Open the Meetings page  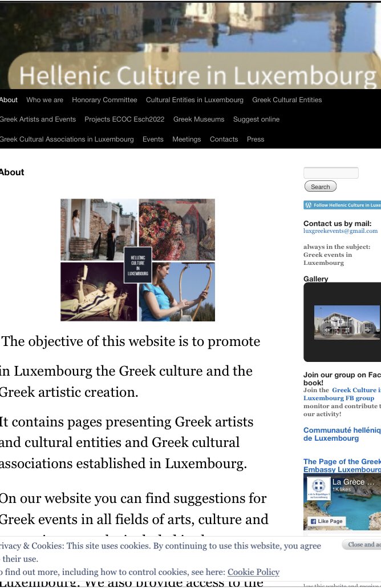(187, 139)
